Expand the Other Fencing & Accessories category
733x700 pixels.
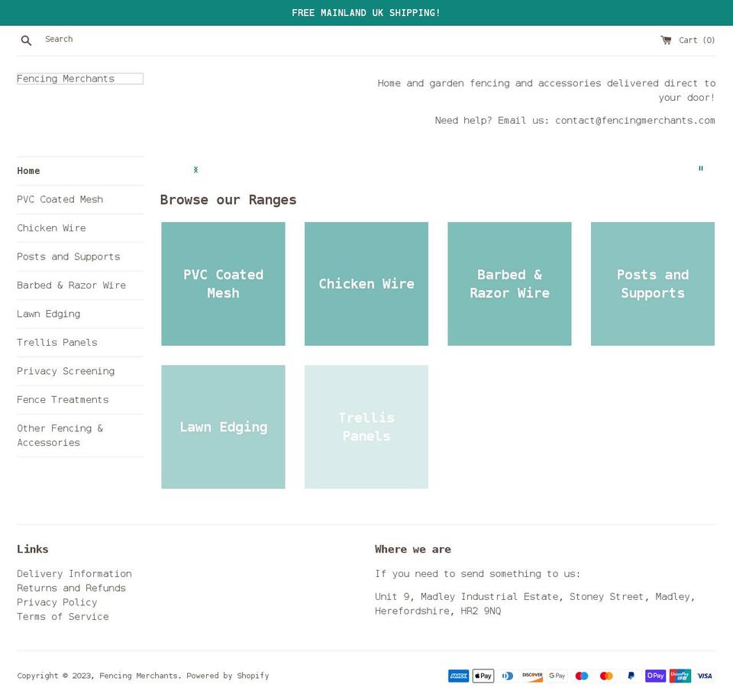pyautogui.click(x=60, y=435)
